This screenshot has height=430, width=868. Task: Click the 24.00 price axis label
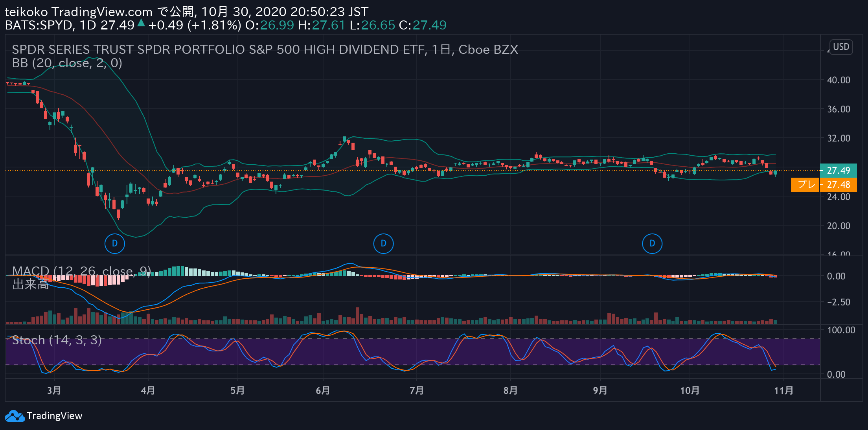click(839, 197)
